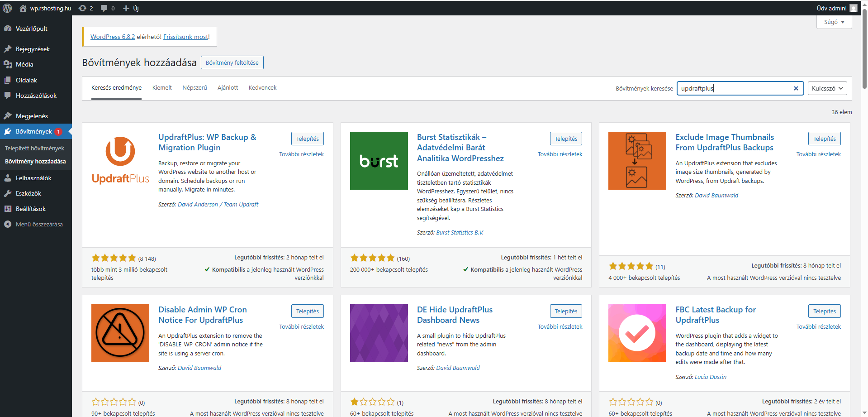Install UpdraftPlus with the Telepítés button
868x417 pixels.
(x=307, y=138)
